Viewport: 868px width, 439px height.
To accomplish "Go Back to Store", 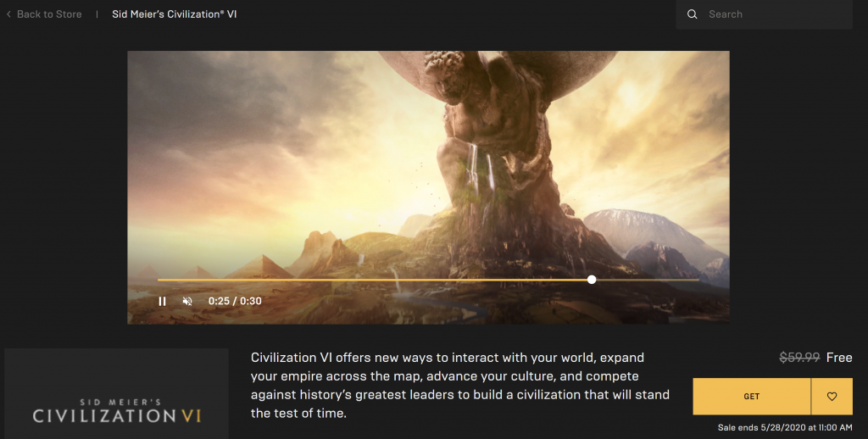I will pyautogui.click(x=49, y=14).
